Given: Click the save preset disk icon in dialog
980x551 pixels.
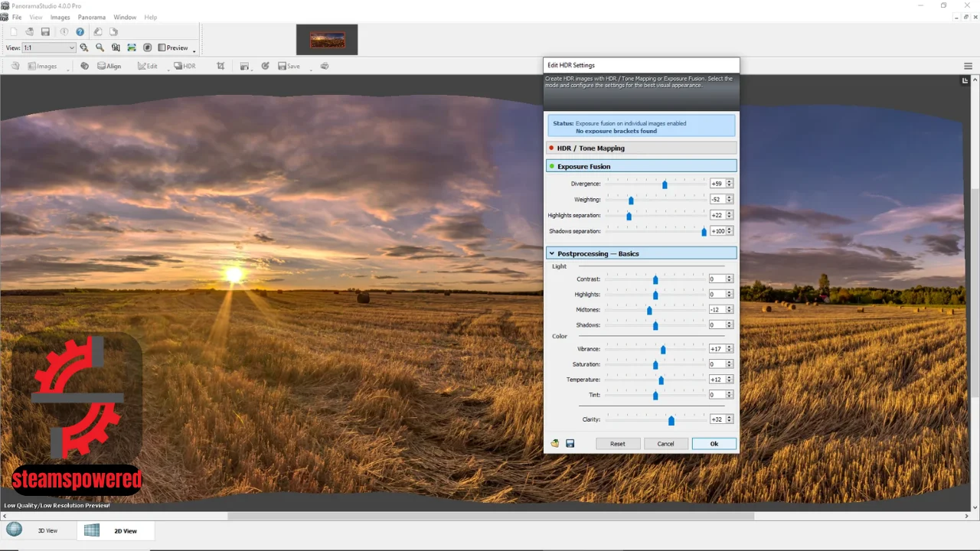Looking at the screenshot, I should pos(570,443).
